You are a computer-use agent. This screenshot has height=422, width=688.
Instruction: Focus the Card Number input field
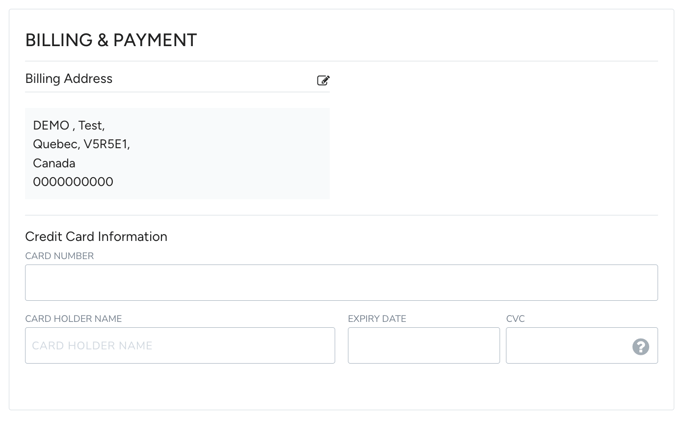341,283
